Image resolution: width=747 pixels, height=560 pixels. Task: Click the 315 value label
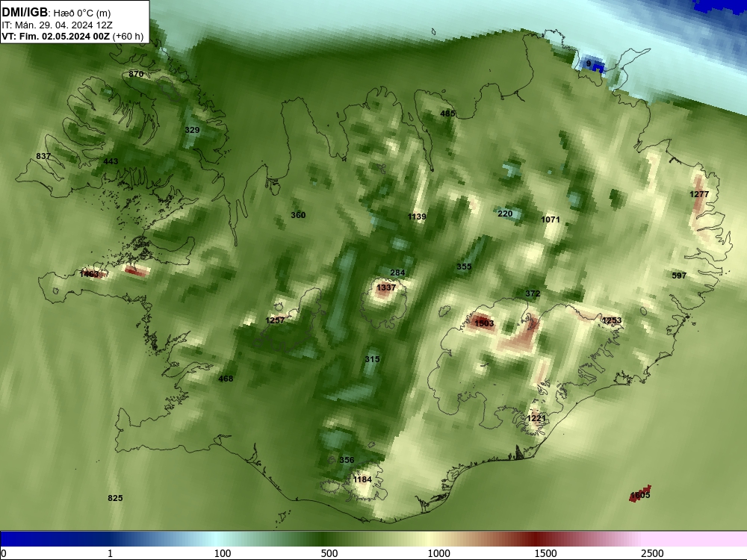372,360
